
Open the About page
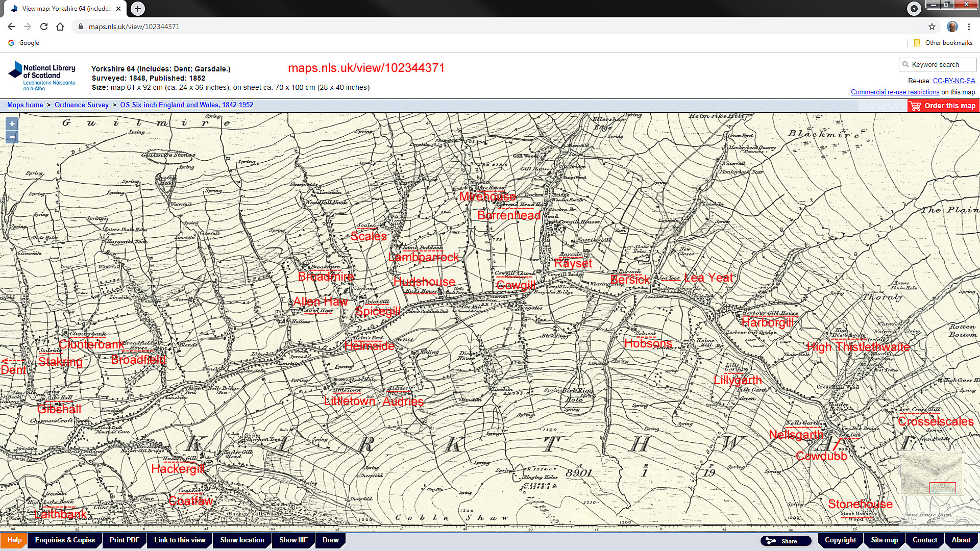[961, 540]
